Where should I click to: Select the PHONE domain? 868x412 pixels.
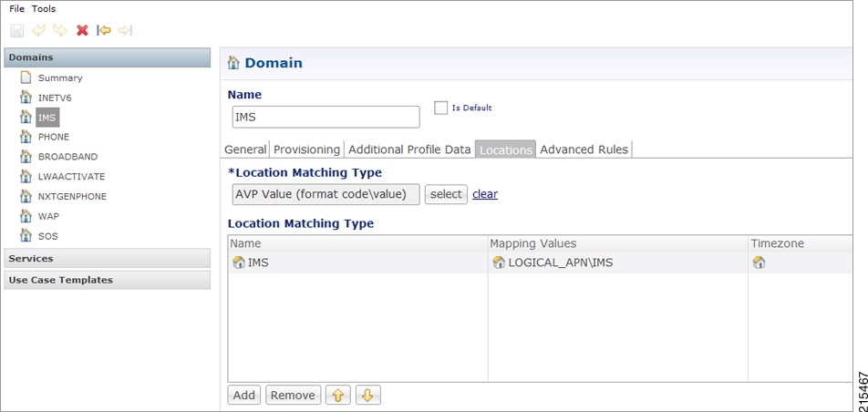tap(54, 137)
